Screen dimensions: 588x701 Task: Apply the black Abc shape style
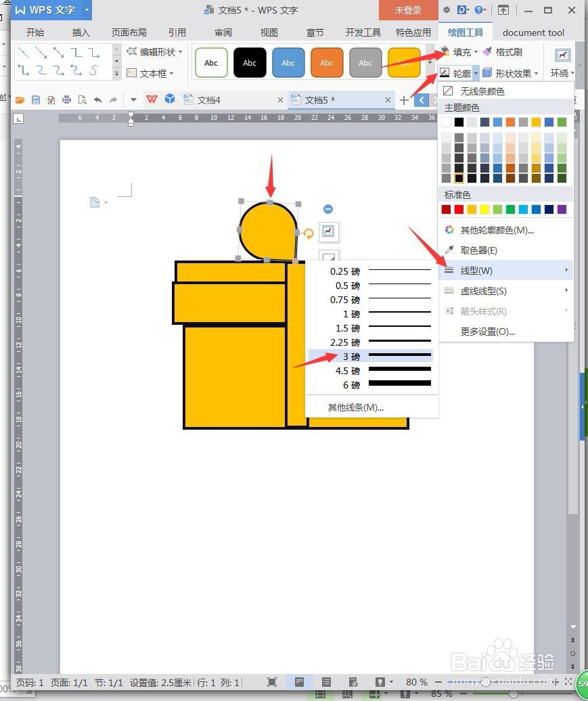tap(250, 62)
